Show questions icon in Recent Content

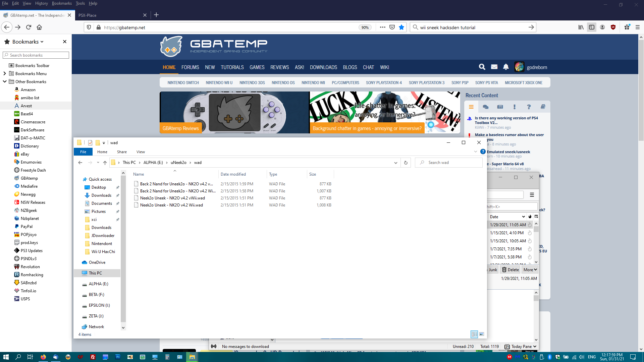click(x=529, y=107)
